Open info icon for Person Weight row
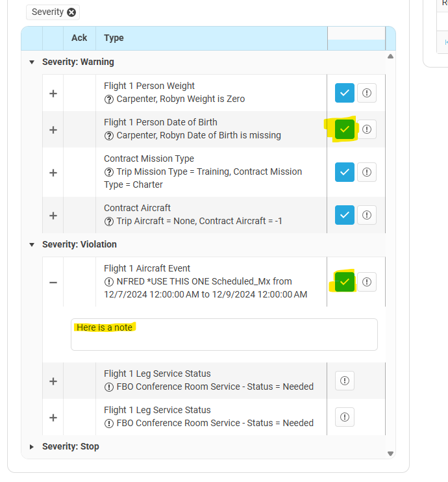This screenshot has height=482, width=448. point(367,93)
